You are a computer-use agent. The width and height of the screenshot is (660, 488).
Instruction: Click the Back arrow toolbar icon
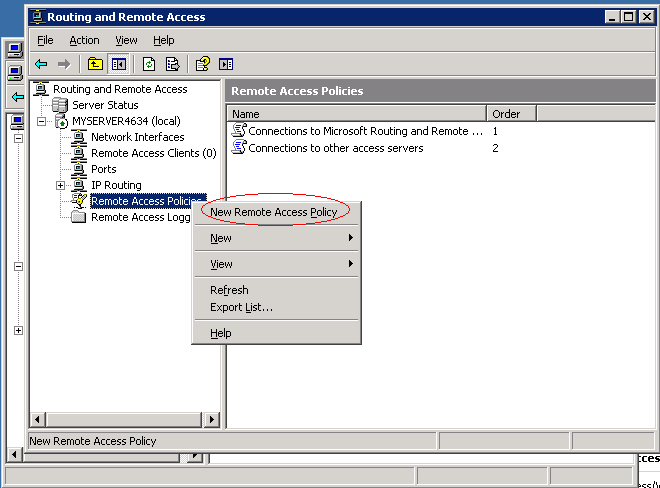(x=41, y=64)
